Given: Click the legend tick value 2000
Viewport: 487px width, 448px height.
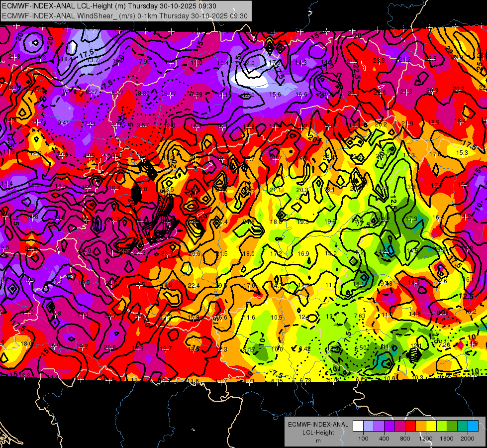Looking at the screenshot, I should point(468,439).
